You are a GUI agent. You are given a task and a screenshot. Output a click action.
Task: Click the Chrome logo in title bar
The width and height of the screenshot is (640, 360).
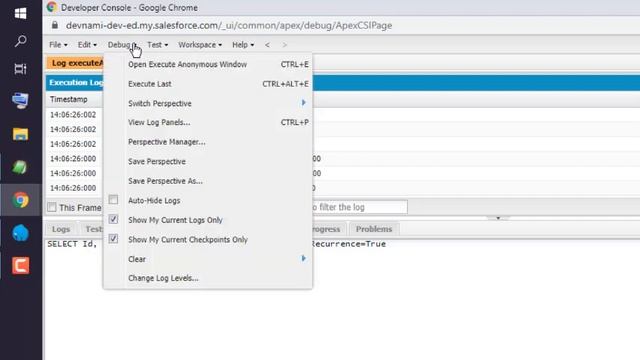pyautogui.click(x=52, y=7)
